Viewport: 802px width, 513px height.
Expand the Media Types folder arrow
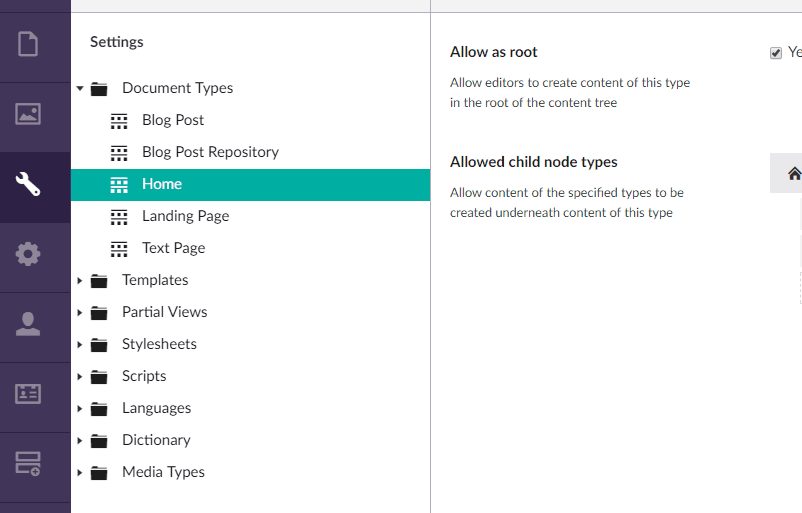click(x=80, y=473)
